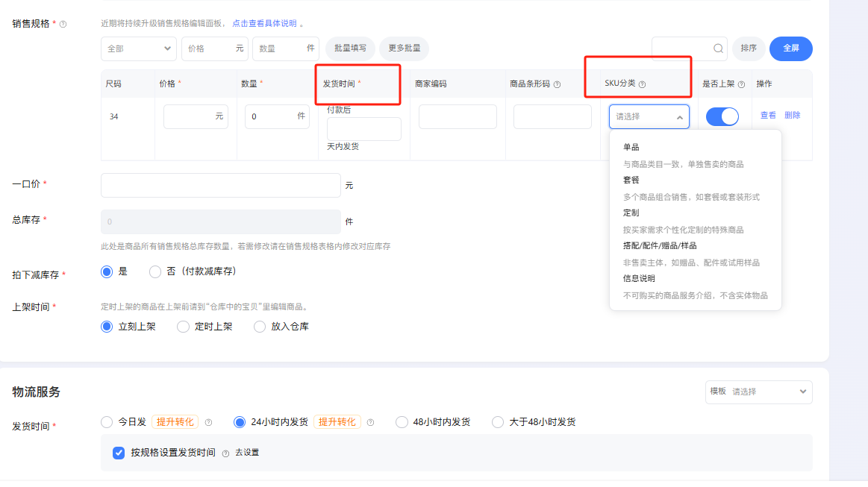
Task: Click help icon after 今日发 提升转化
Action: pos(209,423)
